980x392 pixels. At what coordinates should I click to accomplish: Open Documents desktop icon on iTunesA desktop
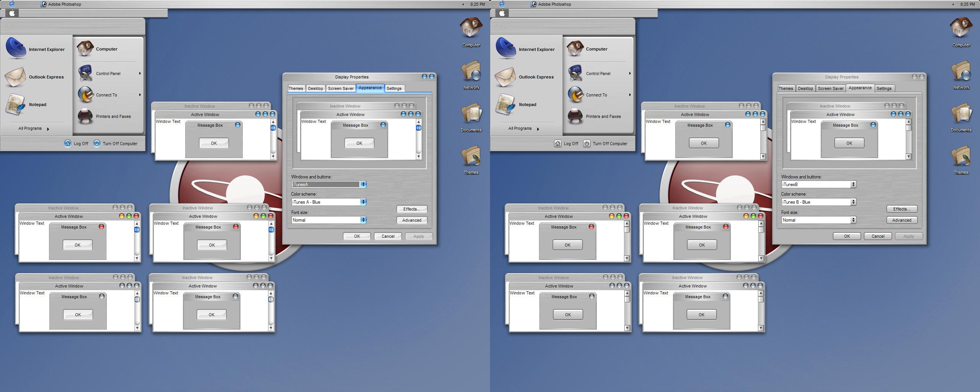click(471, 117)
